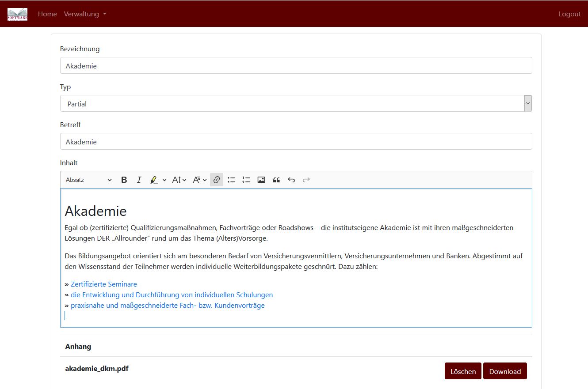
Task: Apply italic formatting in the editor
Action: click(x=139, y=180)
